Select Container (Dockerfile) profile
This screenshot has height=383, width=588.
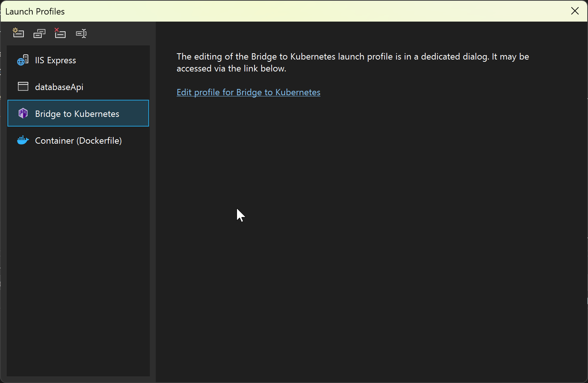pyautogui.click(x=78, y=140)
